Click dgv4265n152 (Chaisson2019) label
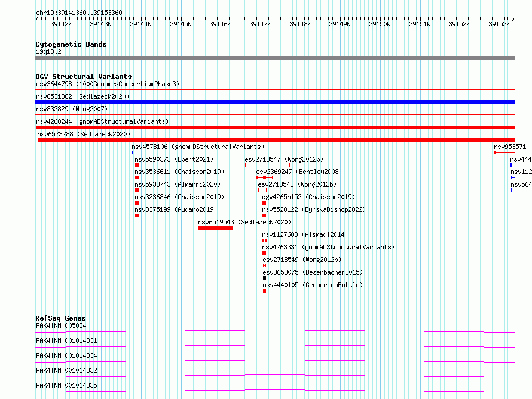This screenshot has width=532, height=399. (x=308, y=197)
